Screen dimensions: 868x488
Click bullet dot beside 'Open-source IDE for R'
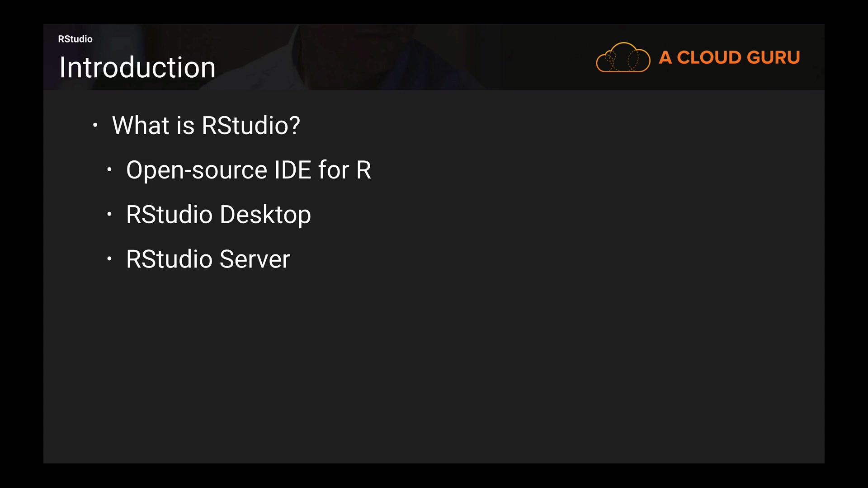coord(109,170)
